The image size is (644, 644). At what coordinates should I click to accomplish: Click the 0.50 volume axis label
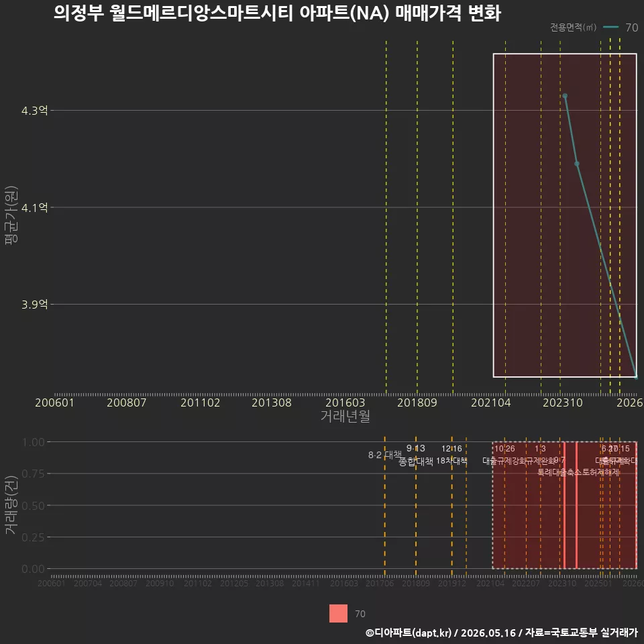tap(34, 506)
